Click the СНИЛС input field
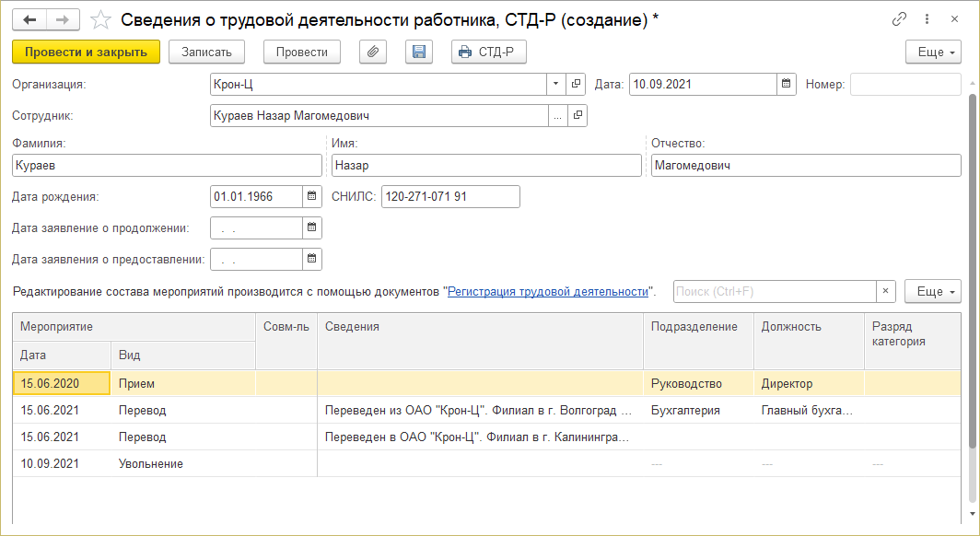The width and height of the screenshot is (980, 536). (x=450, y=196)
